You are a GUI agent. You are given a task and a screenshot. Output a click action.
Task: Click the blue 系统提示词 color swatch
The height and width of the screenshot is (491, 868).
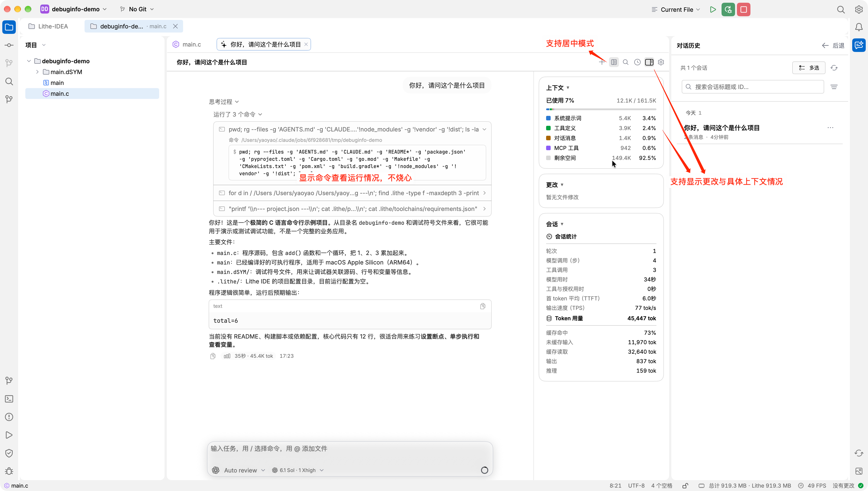coord(548,118)
